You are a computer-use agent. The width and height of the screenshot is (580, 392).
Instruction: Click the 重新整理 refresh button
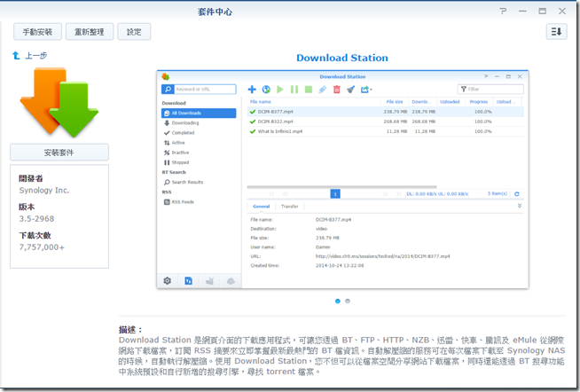click(90, 32)
